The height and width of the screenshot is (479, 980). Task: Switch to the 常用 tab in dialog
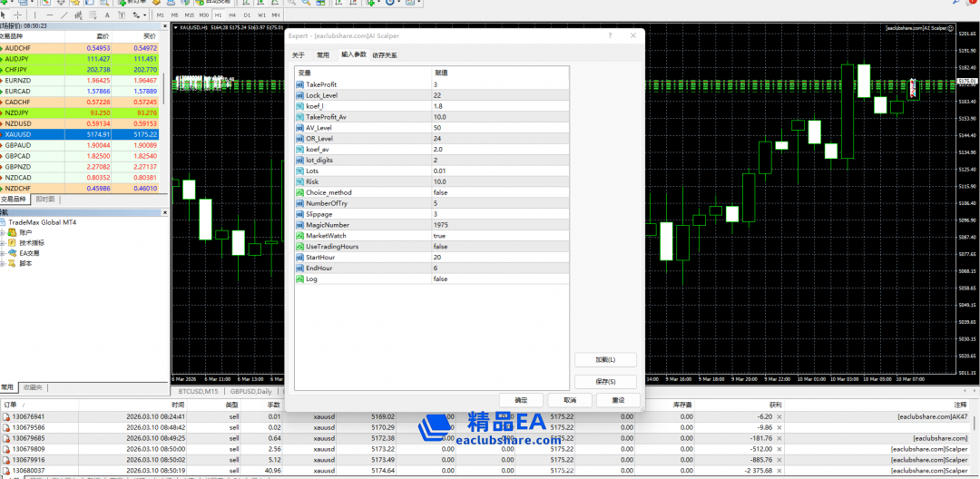322,55
